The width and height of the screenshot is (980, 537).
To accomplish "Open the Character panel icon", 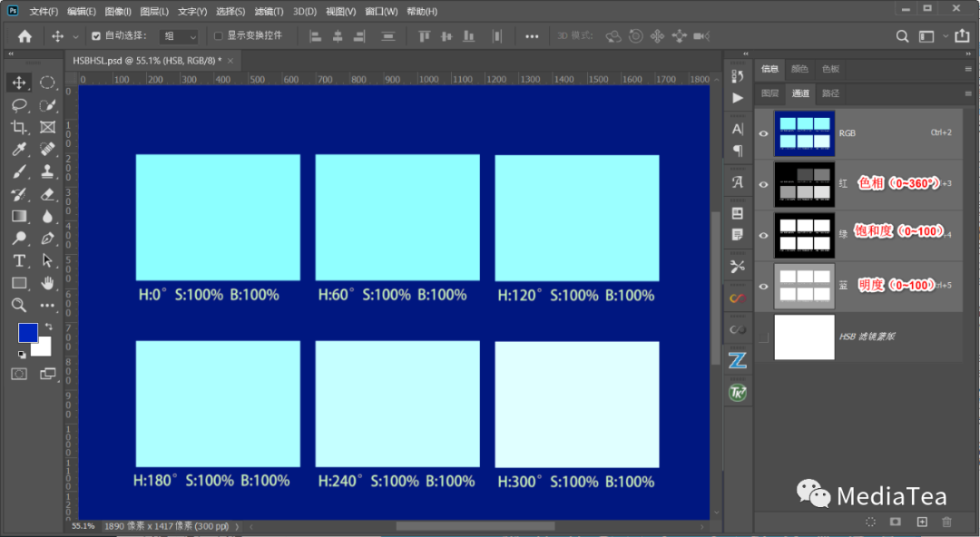I will point(738,129).
